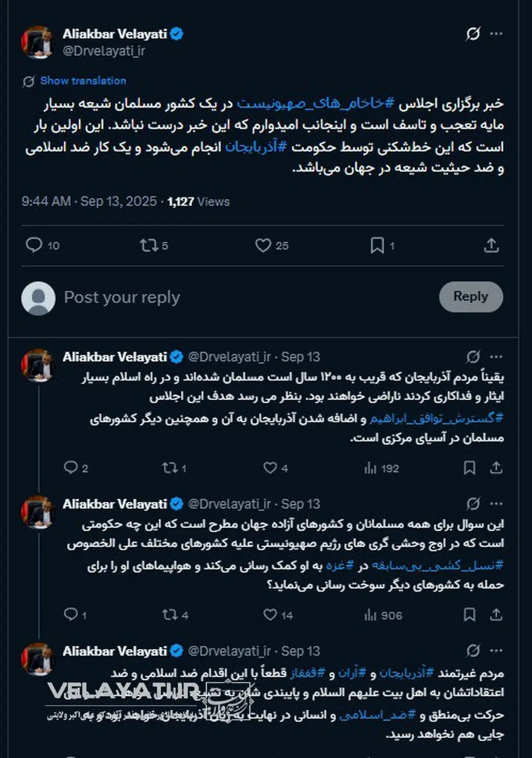Click Show translation link

pyautogui.click(x=83, y=81)
